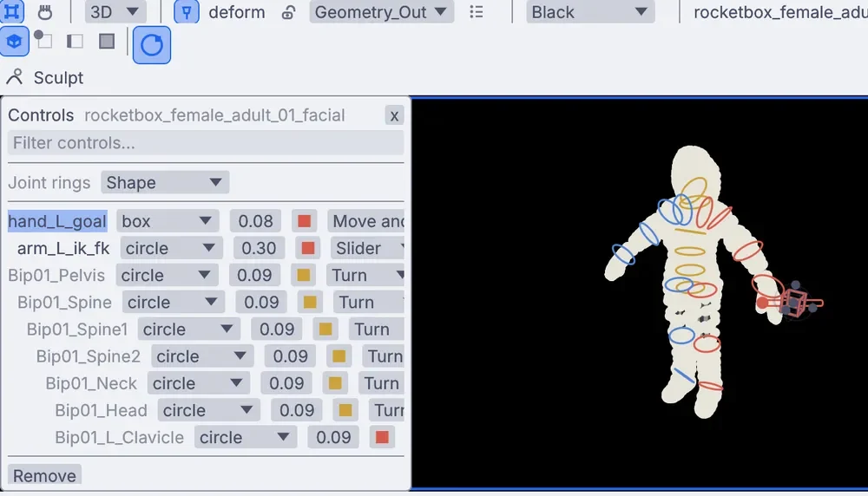The width and height of the screenshot is (868, 496).
Task: Click the yellow color swatch for Bip01_Spine
Action: pos(310,303)
